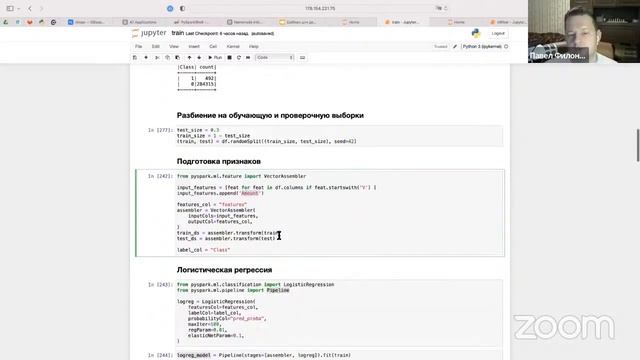Click the Jupyter logo
The height and width of the screenshot is (360, 640).
click(149, 33)
